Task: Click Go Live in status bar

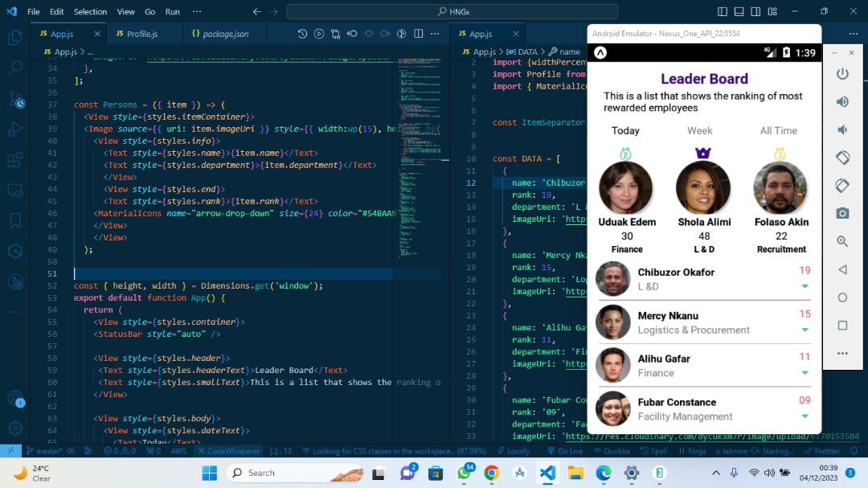Action: point(565,451)
